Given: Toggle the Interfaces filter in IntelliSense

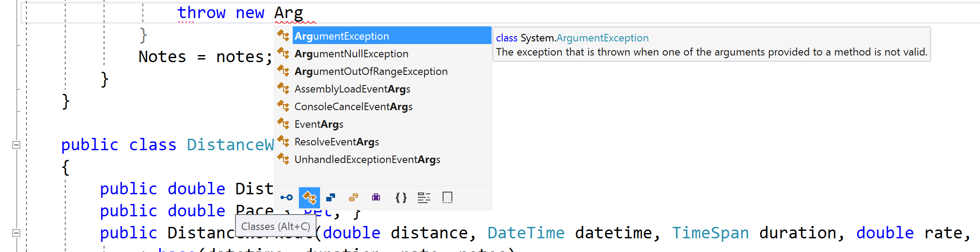Looking at the screenshot, I should tap(287, 197).
